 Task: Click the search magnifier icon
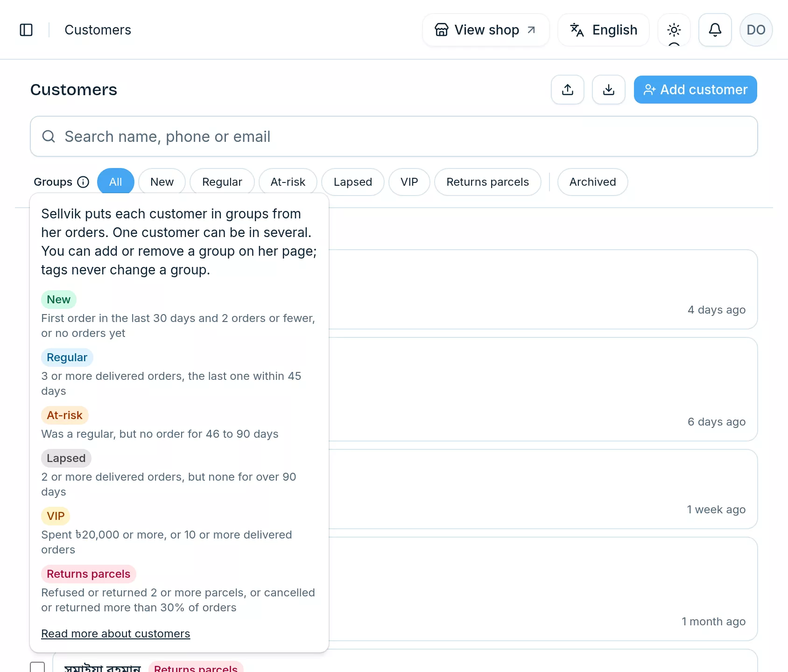[49, 136]
